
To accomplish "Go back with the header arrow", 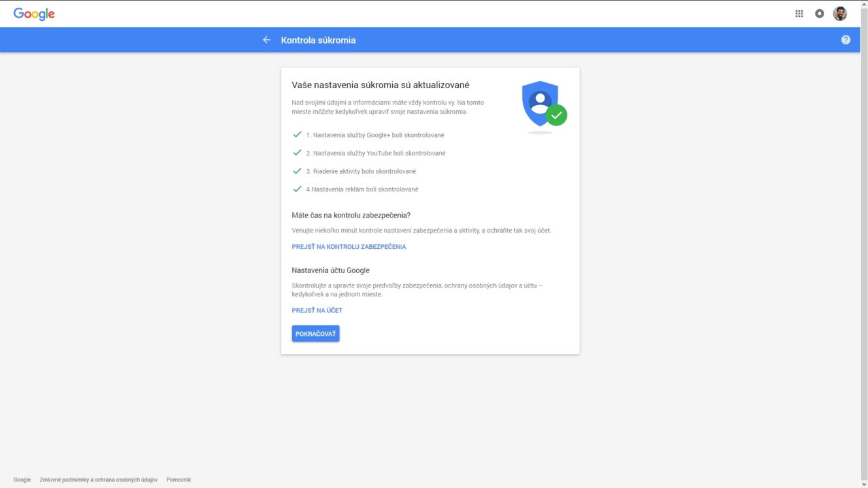I will [x=267, y=40].
